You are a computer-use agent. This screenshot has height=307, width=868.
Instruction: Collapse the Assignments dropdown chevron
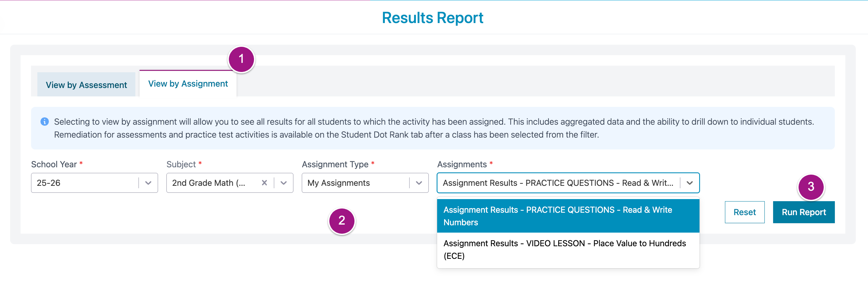(x=690, y=183)
